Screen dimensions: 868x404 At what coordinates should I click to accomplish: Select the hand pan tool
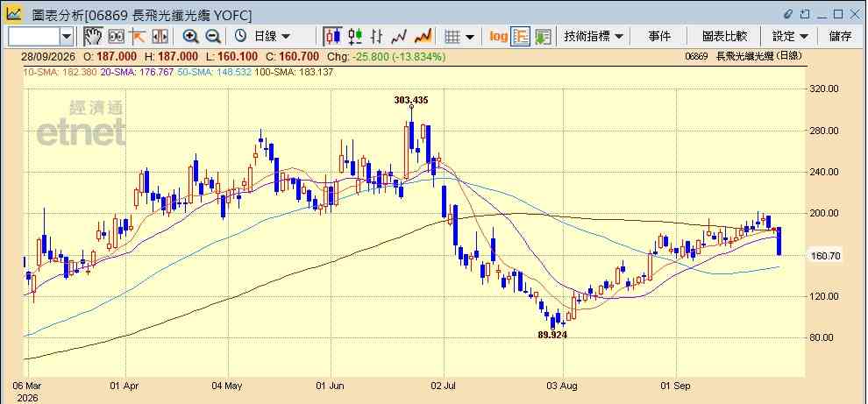(x=93, y=37)
